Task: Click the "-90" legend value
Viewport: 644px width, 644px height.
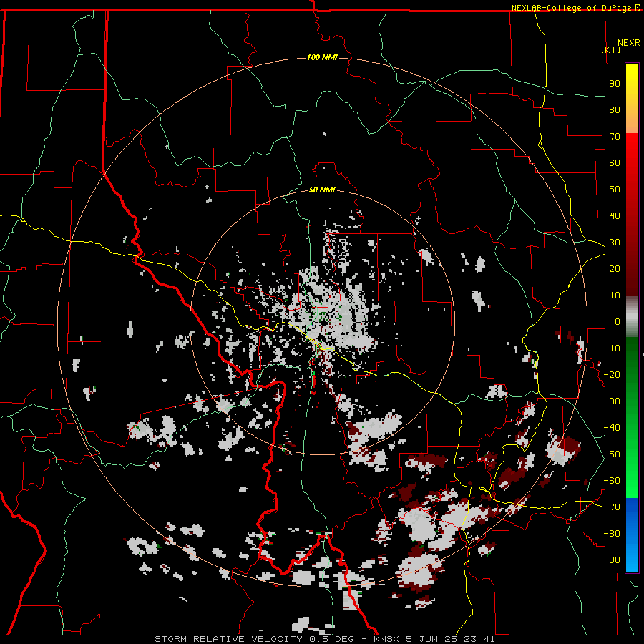Action: click(612, 560)
